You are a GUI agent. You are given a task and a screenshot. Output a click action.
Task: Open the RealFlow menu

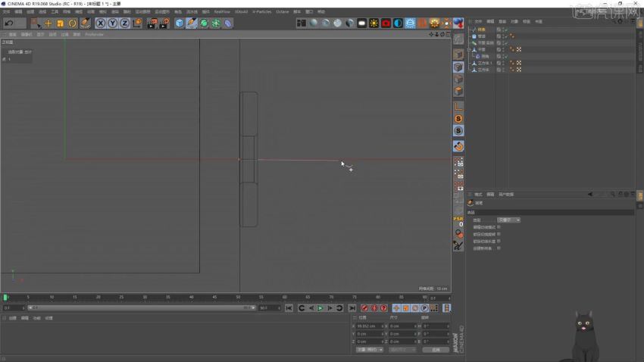coord(222,11)
